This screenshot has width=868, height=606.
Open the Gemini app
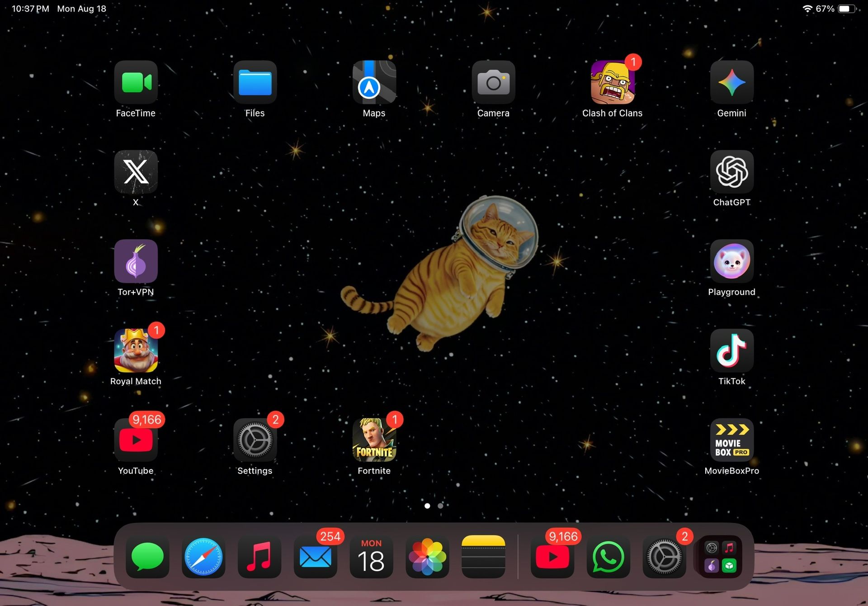[x=732, y=82]
